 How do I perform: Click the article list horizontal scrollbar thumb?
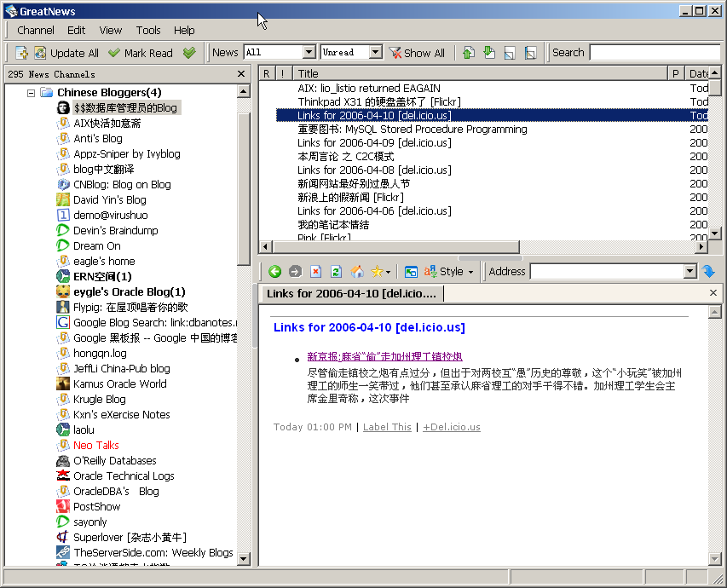click(396, 246)
